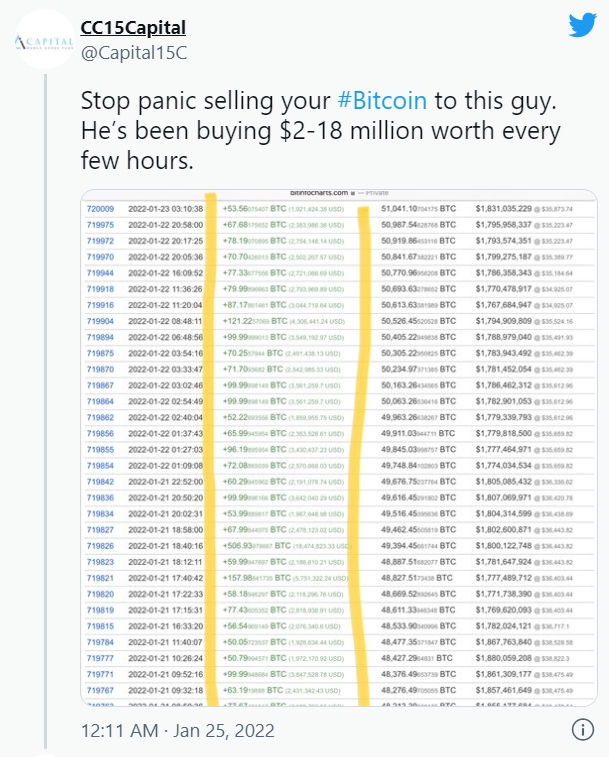Open tweet timestamp 12:11 AM Jan 25, 2022

[177, 730]
